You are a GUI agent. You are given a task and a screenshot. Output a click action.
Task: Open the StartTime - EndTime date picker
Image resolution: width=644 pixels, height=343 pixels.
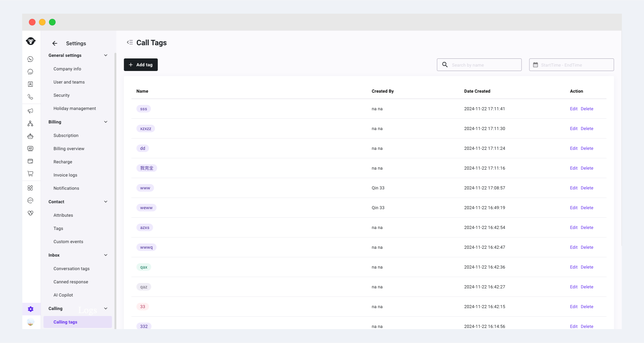tap(571, 65)
